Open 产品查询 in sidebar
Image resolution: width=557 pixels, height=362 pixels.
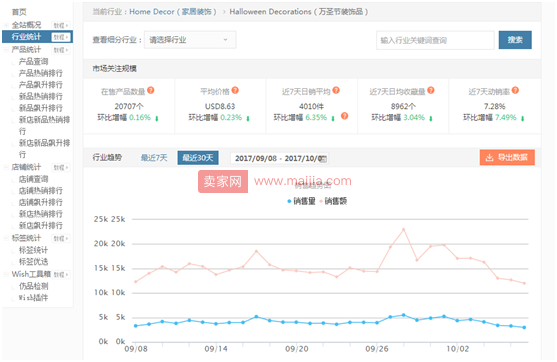tap(33, 62)
